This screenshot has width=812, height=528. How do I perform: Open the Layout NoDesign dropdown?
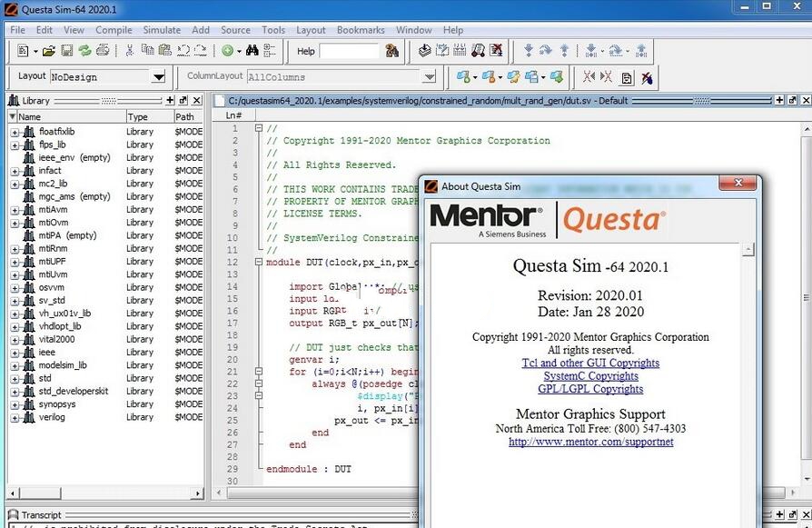click(158, 77)
